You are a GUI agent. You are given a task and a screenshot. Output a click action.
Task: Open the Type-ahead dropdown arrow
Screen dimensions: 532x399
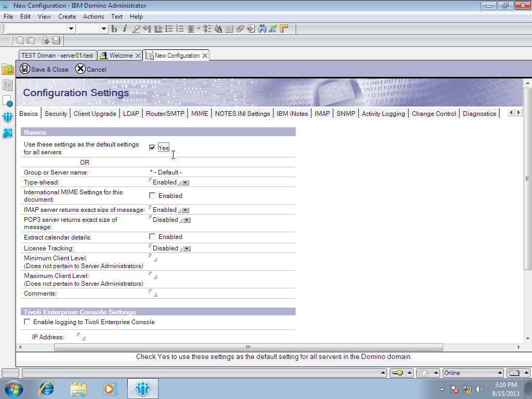pos(185,183)
